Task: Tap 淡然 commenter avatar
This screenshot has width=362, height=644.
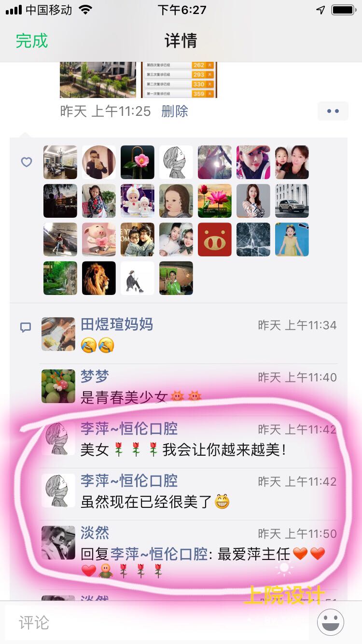Action: tap(58, 542)
